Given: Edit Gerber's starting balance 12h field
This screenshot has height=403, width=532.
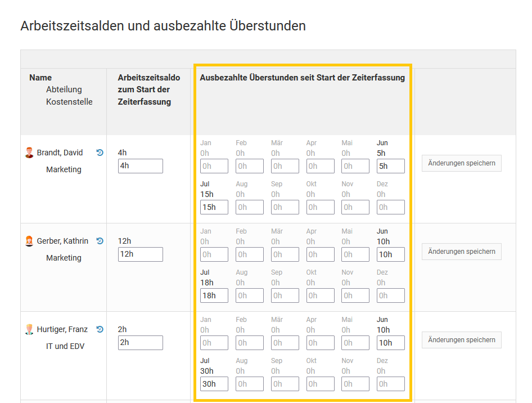Looking at the screenshot, I should click(140, 254).
